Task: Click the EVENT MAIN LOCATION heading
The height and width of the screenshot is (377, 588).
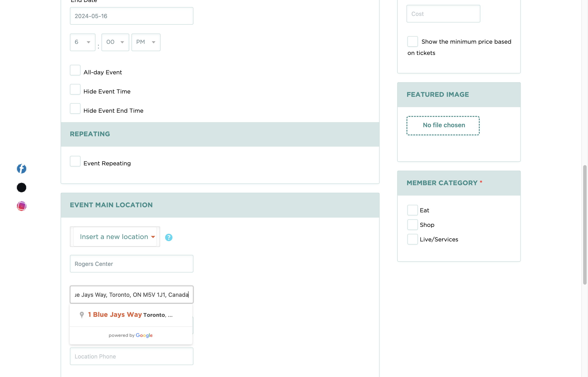Action: (x=111, y=205)
